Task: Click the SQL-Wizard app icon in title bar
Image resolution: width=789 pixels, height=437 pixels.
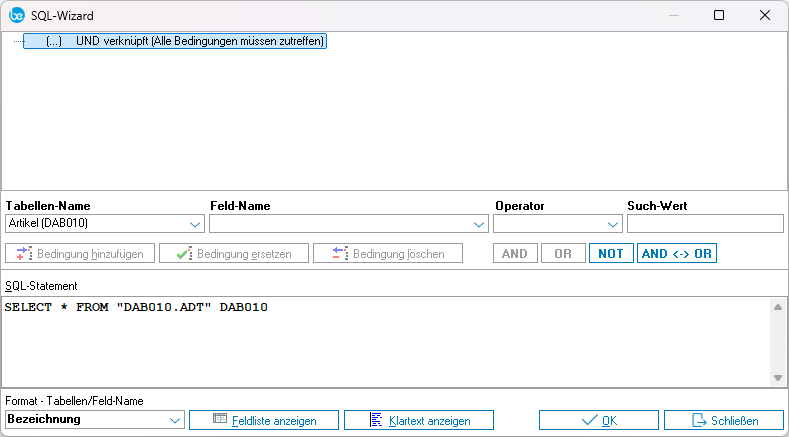Action: [x=15, y=15]
